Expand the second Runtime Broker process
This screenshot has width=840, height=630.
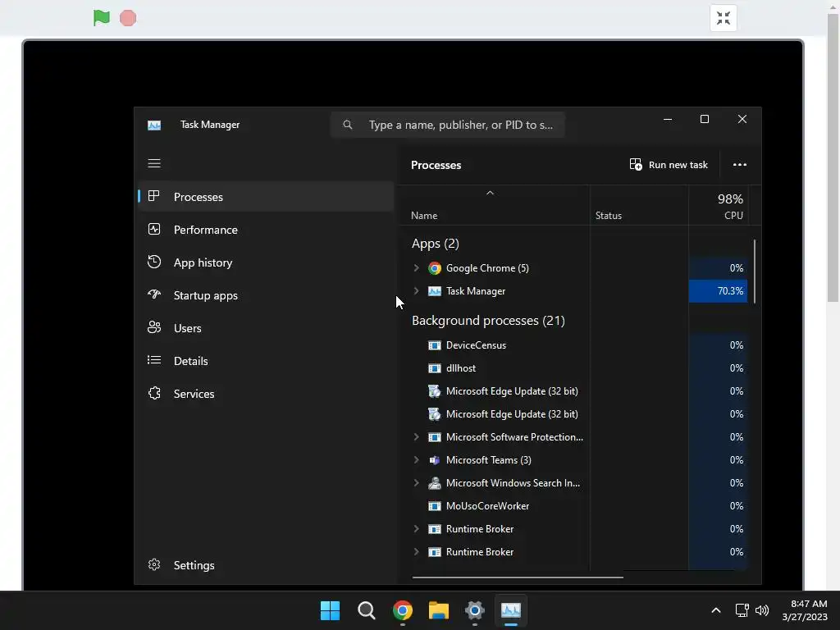[416, 552]
